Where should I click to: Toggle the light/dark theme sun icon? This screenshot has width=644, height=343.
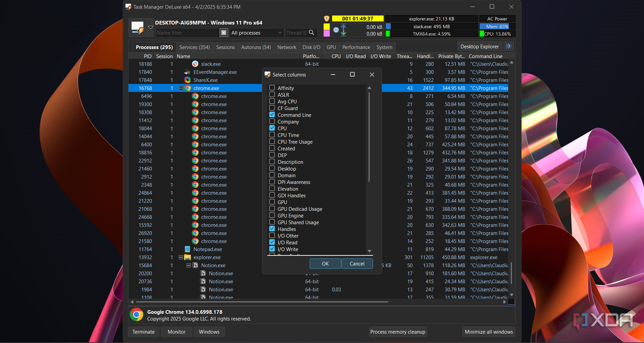pos(508,46)
